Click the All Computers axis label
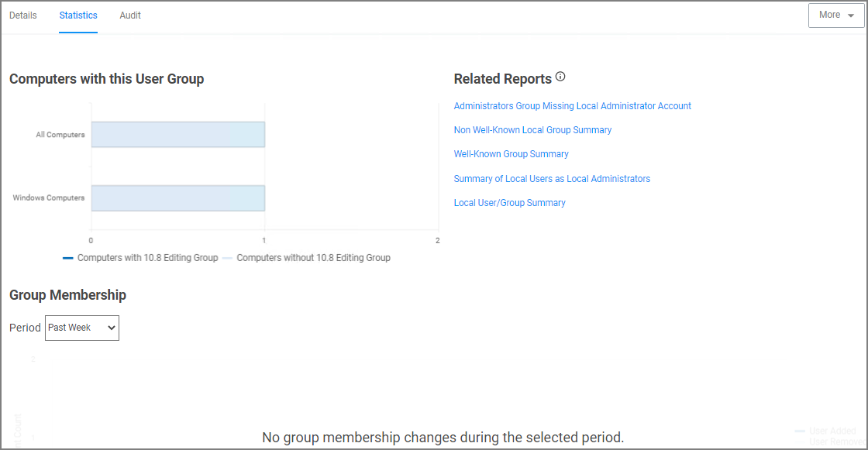Viewport: 868px width, 450px height. click(60, 135)
